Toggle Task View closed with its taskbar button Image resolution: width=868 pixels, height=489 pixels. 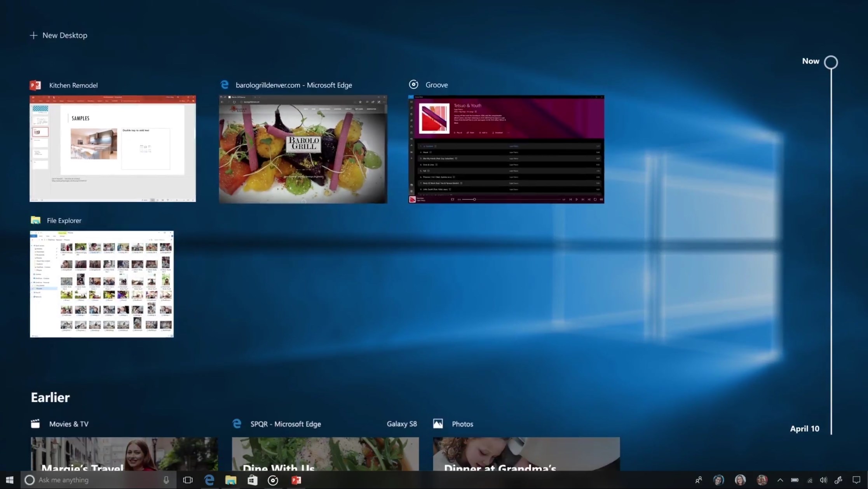click(x=188, y=480)
